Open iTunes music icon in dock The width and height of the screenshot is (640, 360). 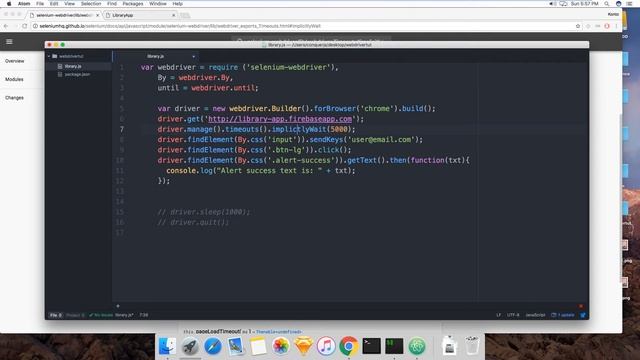(326, 346)
